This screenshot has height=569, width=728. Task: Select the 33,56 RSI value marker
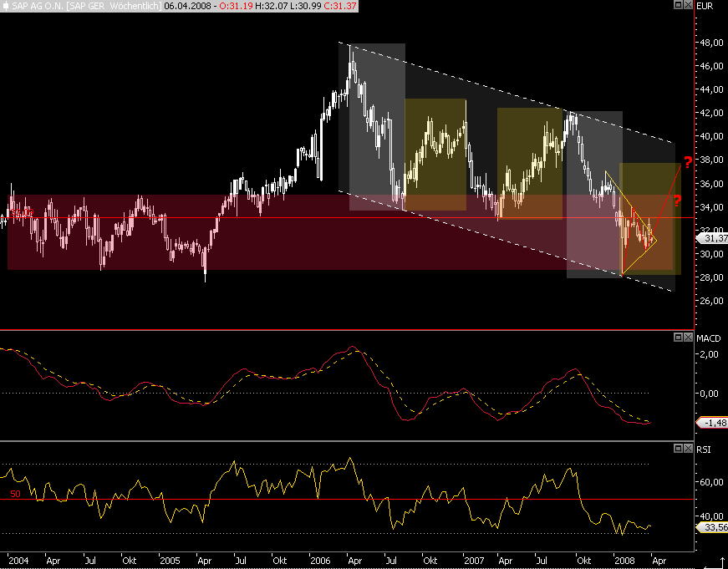(x=710, y=528)
